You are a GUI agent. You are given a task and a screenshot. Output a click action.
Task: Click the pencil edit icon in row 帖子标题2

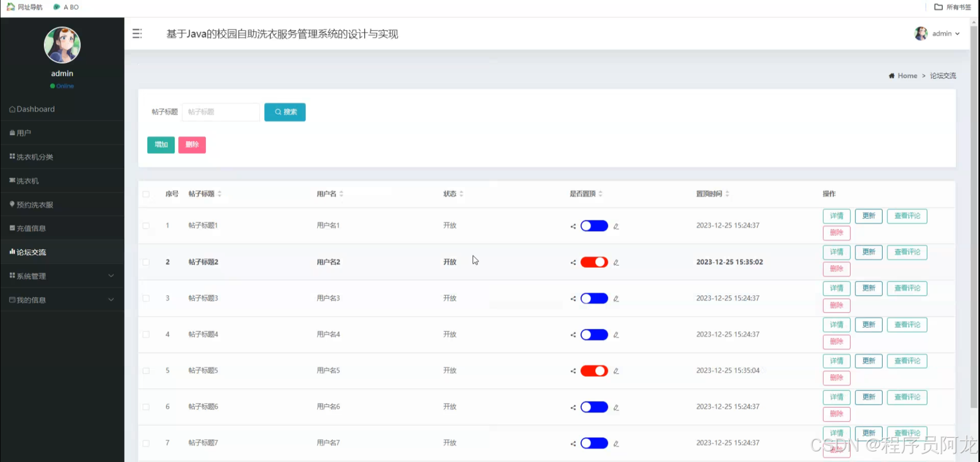point(616,263)
